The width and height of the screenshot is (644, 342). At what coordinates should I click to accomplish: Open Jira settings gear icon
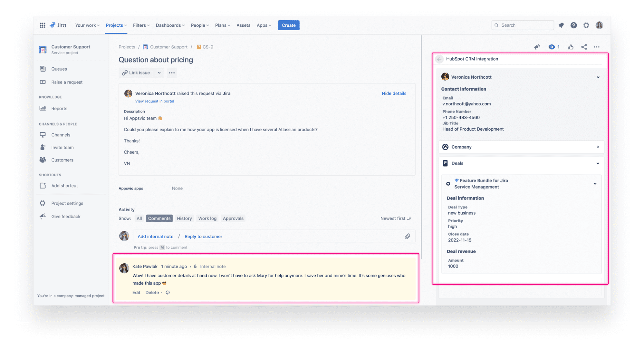click(x=586, y=25)
